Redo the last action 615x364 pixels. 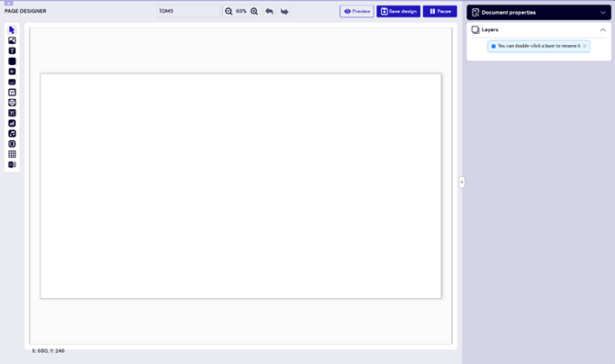tap(285, 11)
